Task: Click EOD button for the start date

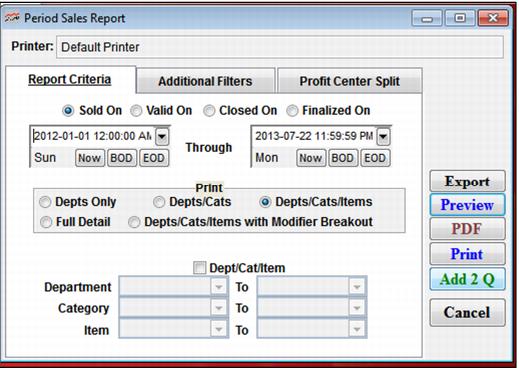Action: click(154, 158)
